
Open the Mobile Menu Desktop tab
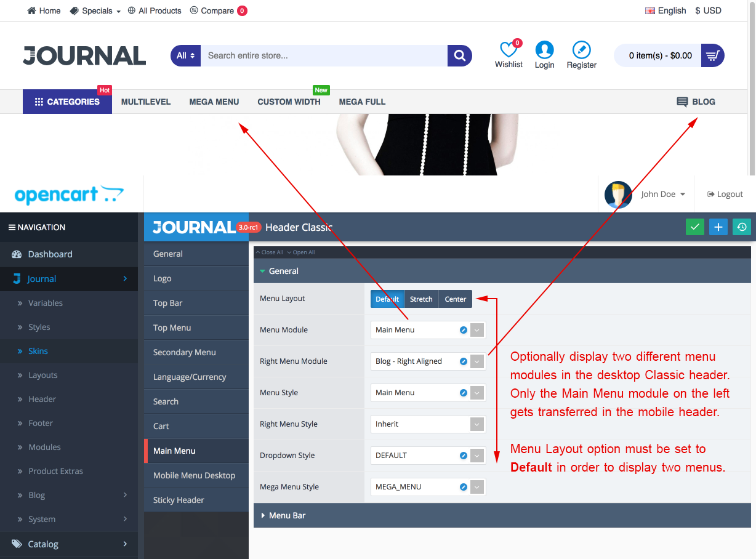(x=196, y=475)
